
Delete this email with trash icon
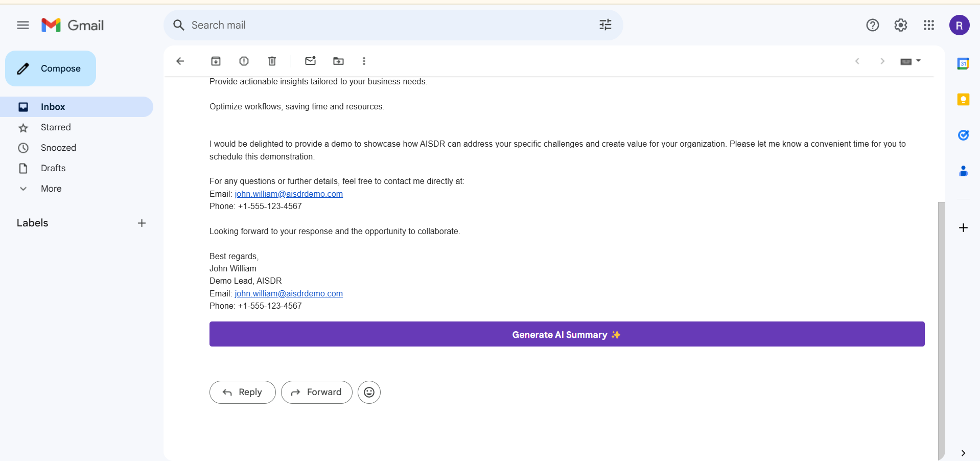point(272,61)
